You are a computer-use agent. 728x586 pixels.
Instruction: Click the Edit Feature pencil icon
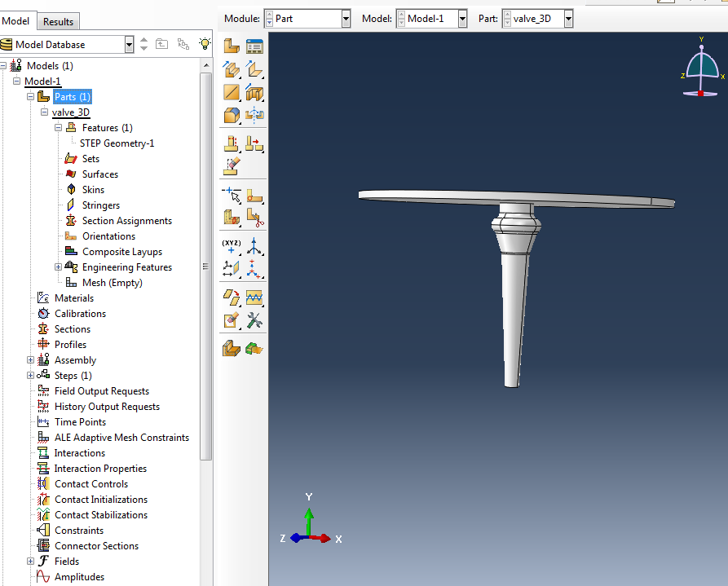[x=232, y=320]
